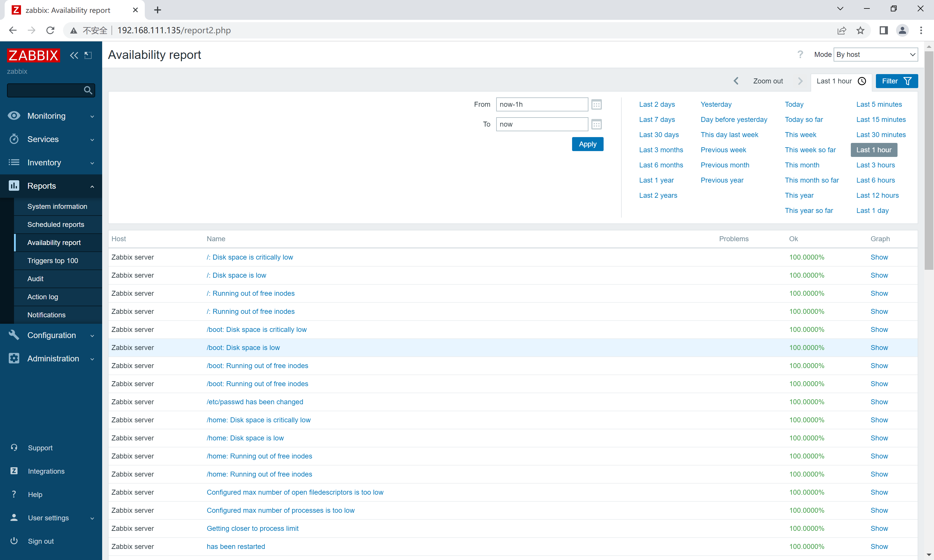This screenshot has height=560, width=934.
Task: Toggle the Filter tab
Action: [896, 81]
